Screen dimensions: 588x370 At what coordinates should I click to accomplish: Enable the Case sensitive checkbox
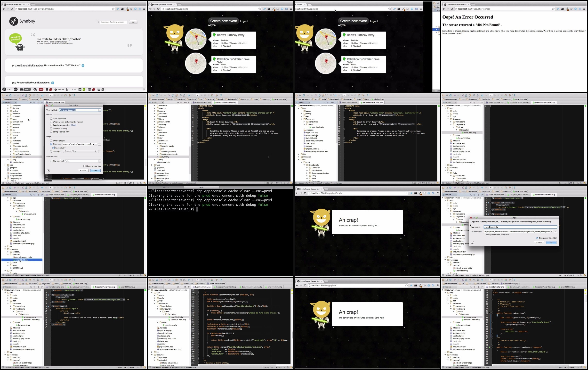point(51,119)
